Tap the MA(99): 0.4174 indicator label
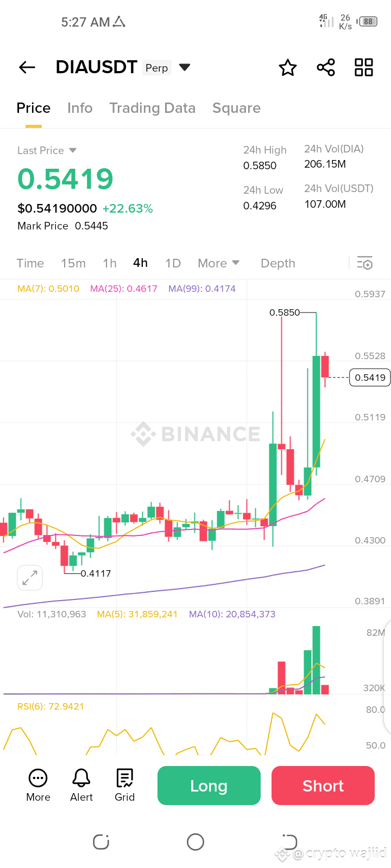Image resolution: width=391 pixels, height=868 pixels. [x=202, y=289]
